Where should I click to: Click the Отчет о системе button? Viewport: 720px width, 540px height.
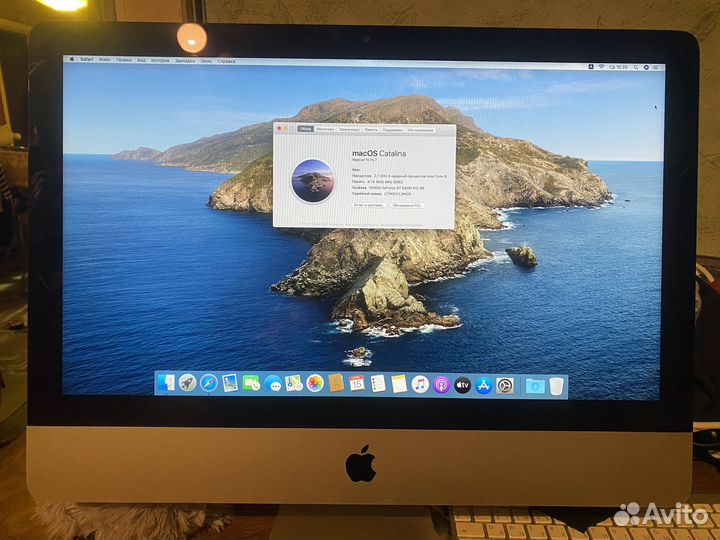(x=369, y=205)
